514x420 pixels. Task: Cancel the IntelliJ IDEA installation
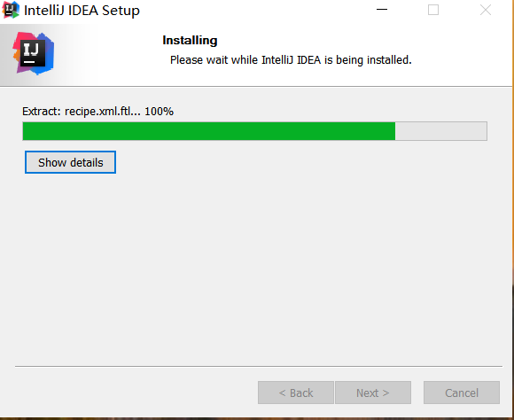(x=462, y=393)
